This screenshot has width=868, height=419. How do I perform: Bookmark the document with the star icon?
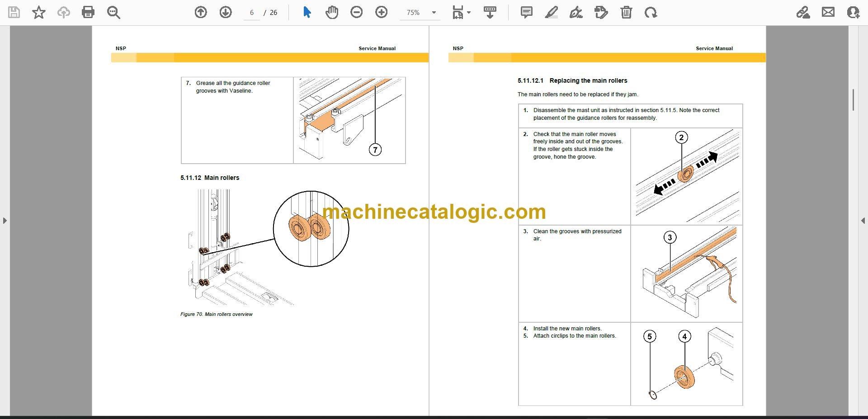coord(39,12)
